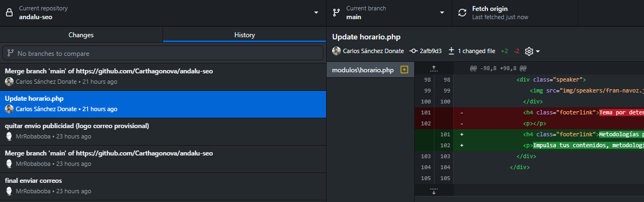Select the final enviar correos commit
This screenshot has width=644, height=202.
click(x=163, y=186)
